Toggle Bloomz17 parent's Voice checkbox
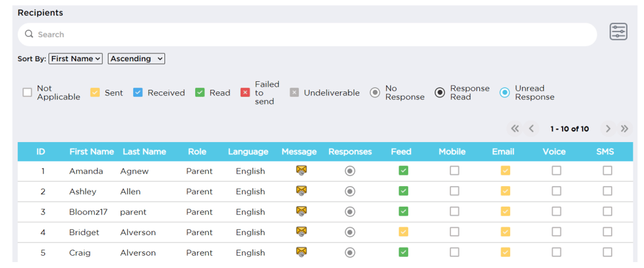This screenshot has height=268, width=644. 556,211
